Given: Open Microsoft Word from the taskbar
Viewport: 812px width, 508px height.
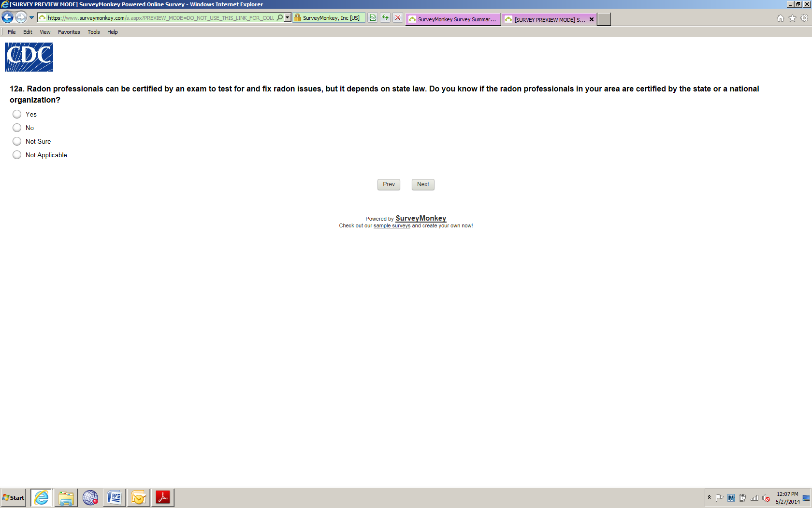Looking at the screenshot, I should coord(114,497).
